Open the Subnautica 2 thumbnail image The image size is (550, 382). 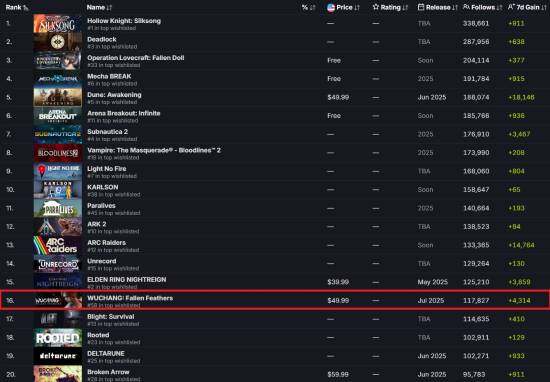click(x=58, y=134)
